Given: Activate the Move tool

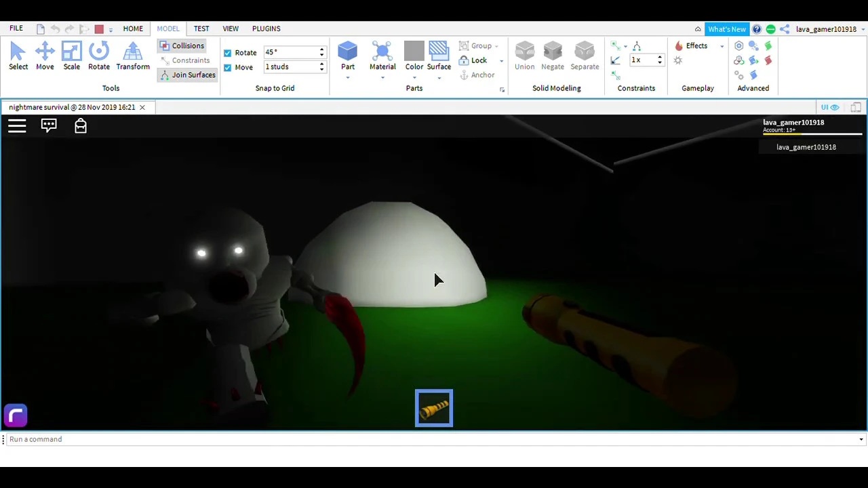Looking at the screenshot, I should [x=45, y=56].
